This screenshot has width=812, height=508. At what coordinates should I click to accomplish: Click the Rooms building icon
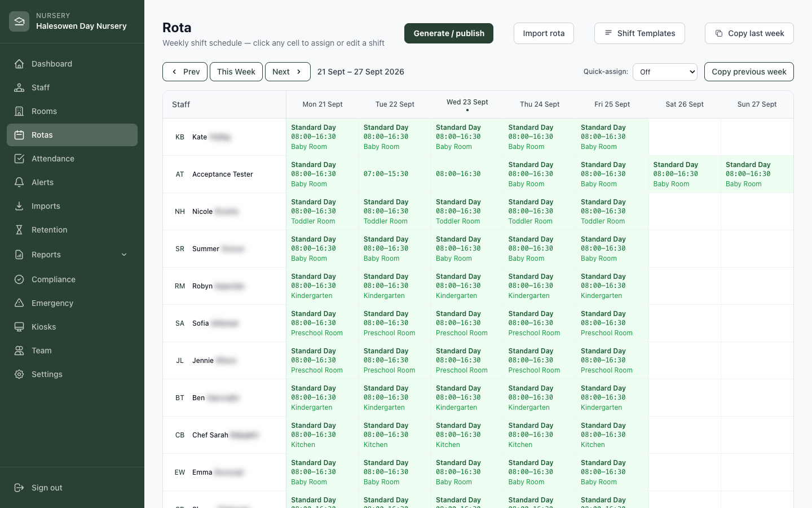pos(19,111)
